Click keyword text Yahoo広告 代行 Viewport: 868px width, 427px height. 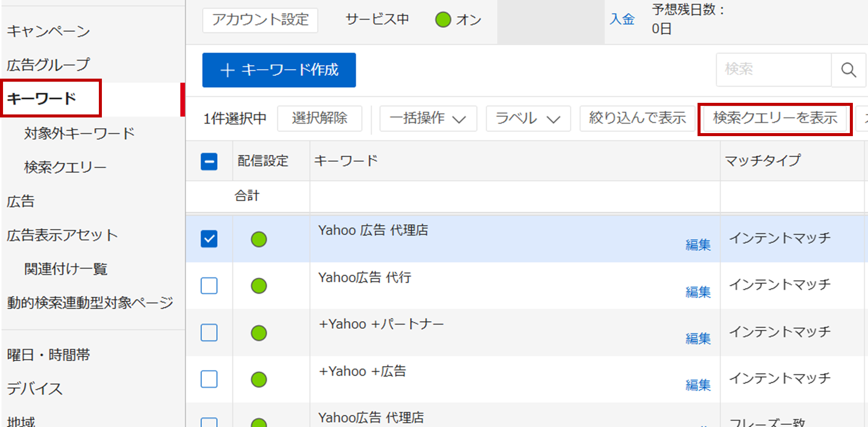(365, 278)
